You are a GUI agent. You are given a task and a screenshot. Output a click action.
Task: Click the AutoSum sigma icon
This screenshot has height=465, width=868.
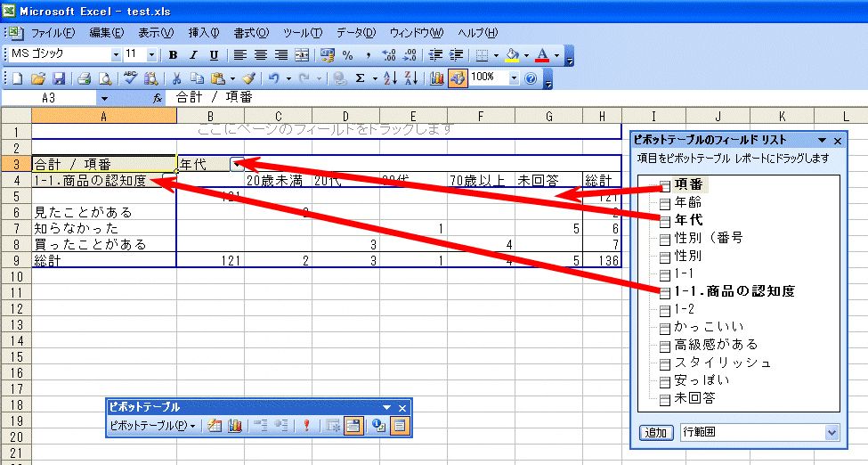tap(361, 78)
